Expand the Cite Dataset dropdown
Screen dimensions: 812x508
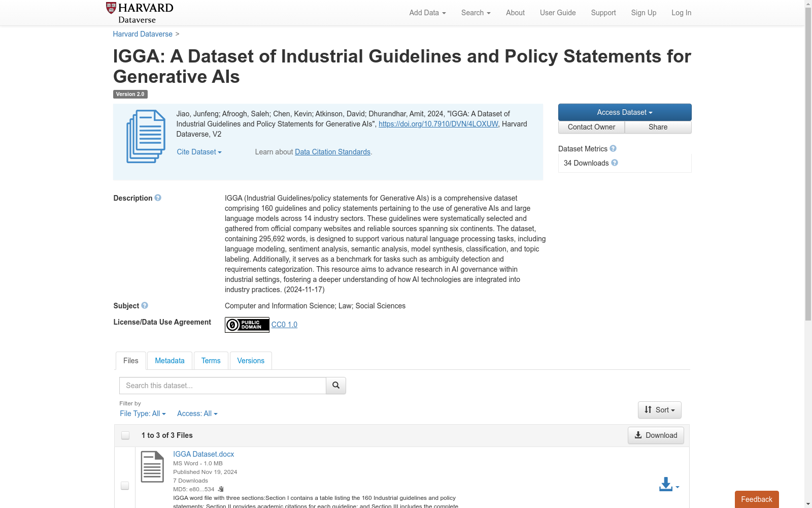[199, 152]
